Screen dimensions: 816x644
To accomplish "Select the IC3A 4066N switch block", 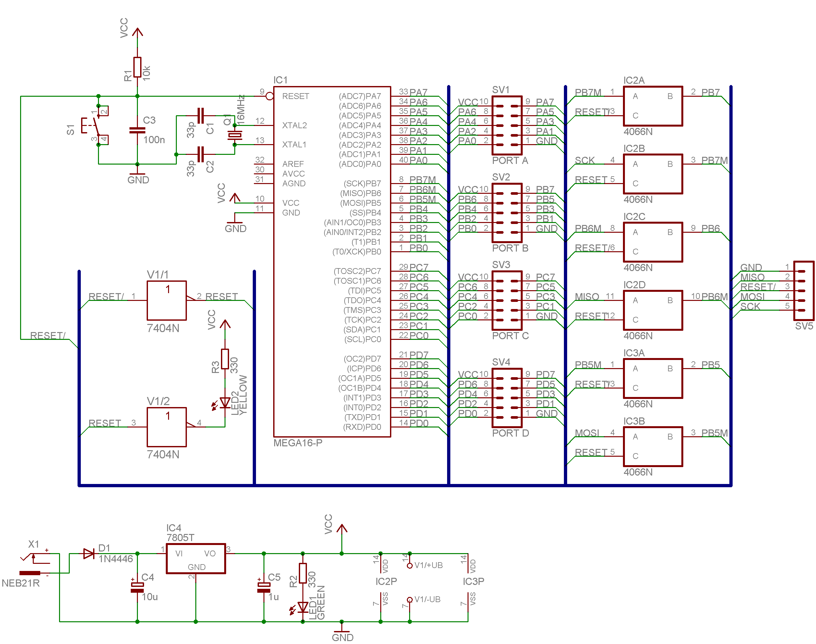I will click(652, 378).
